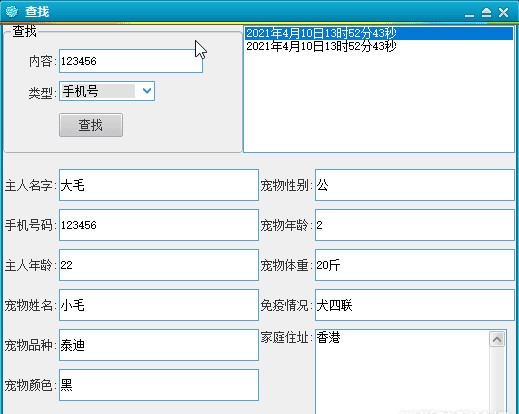Click the app logo icon in title bar

(x=11, y=12)
